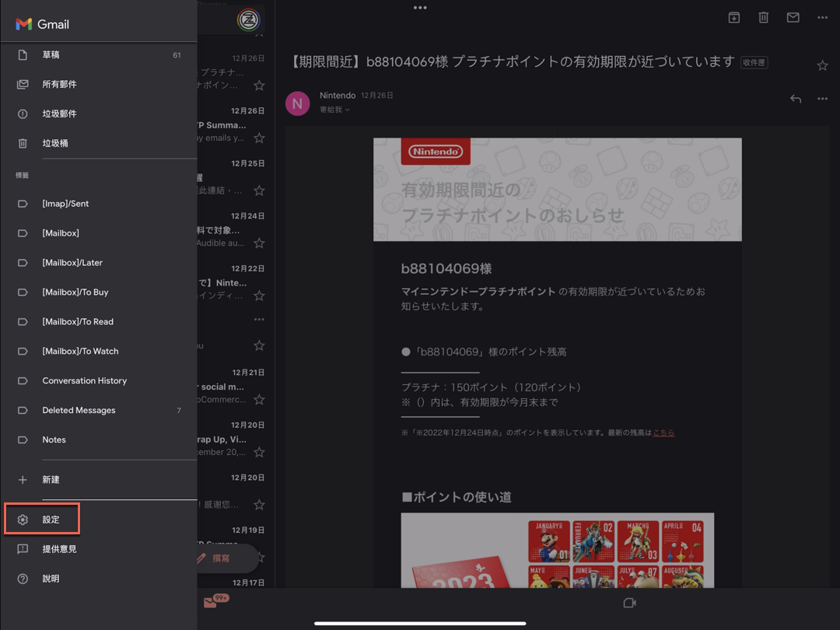
Task: Reply to the Nintendo email
Action: [796, 99]
